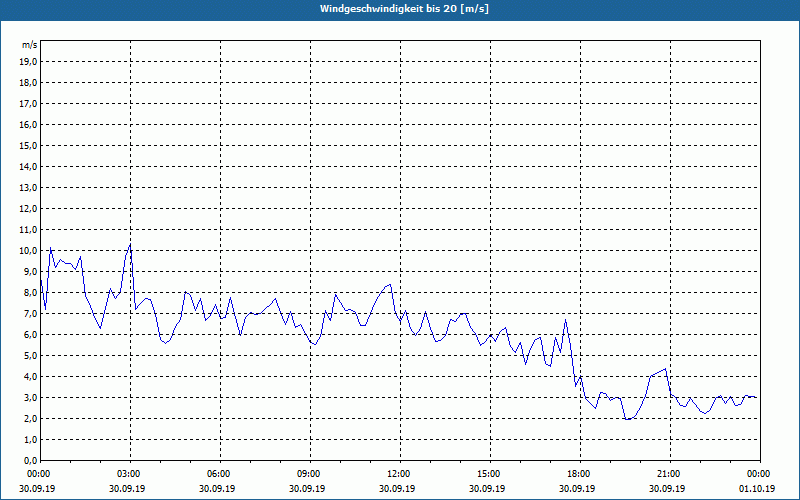
Task: Click the 09:00 time label
Action: point(310,474)
